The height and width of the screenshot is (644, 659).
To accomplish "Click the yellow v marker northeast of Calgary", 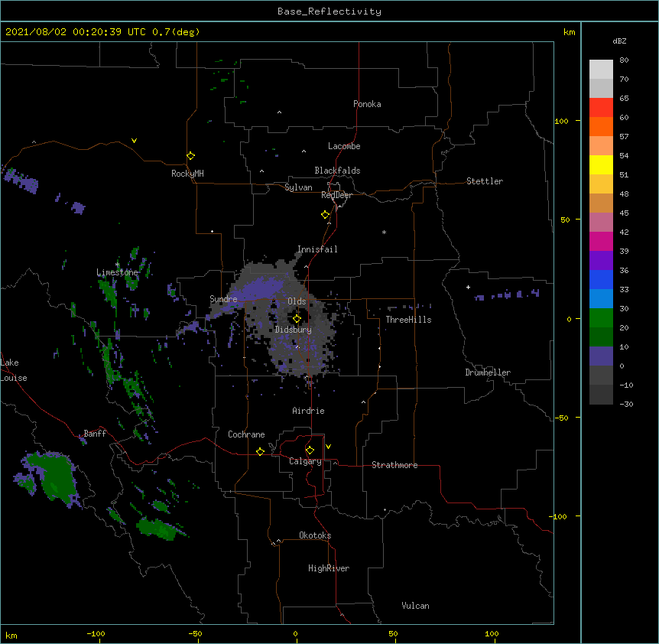I will pos(328,447).
